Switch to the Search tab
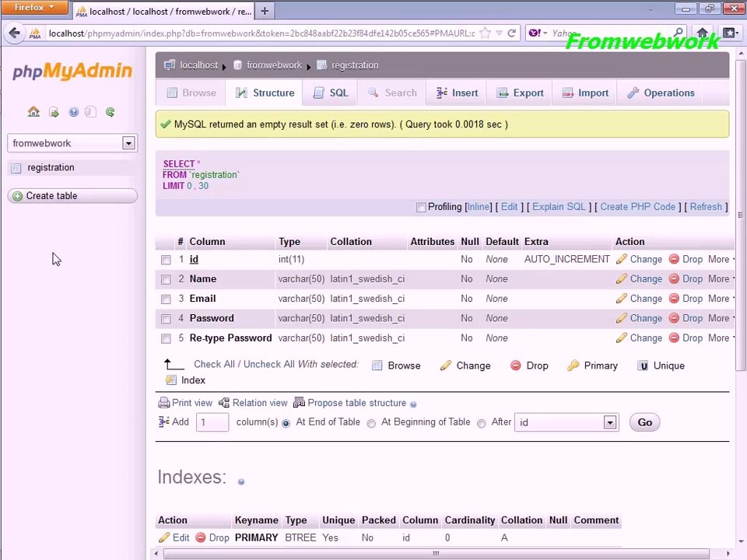This screenshot has width=747, height=560. 392,93
